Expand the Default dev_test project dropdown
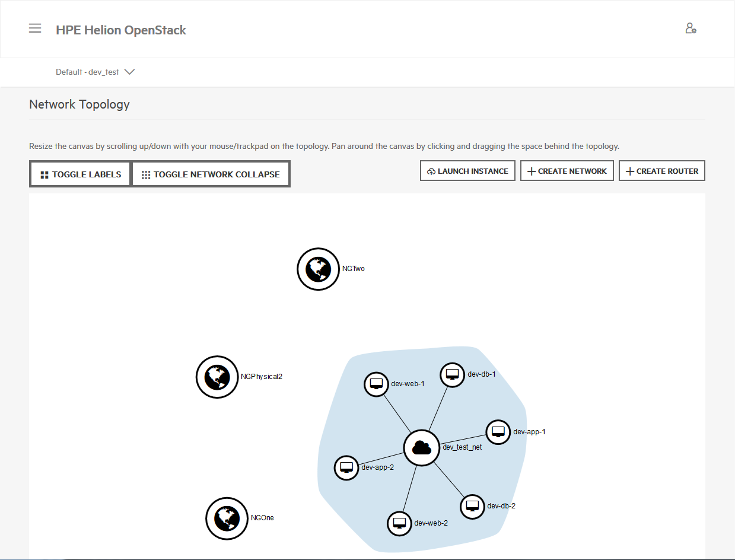This screenshot has width=735, height=560. pyautogui.click(x=96, y=72)
